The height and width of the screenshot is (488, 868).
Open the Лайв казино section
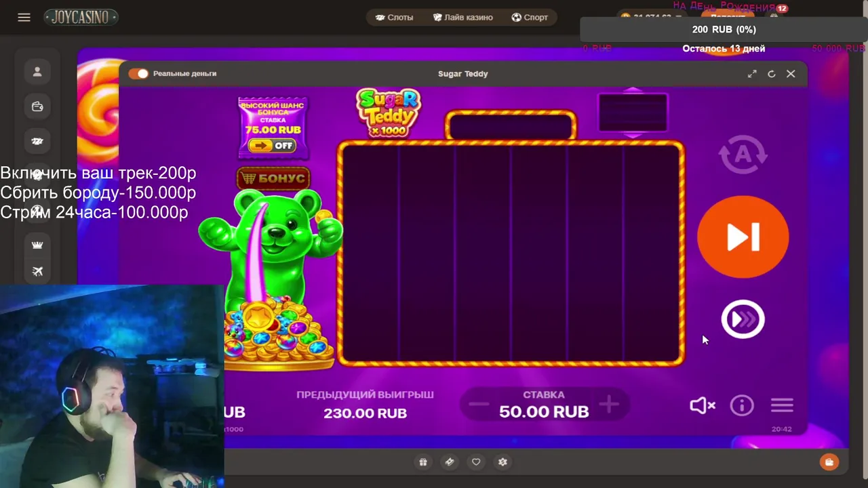pyautogui.click(x=463, y=18)
